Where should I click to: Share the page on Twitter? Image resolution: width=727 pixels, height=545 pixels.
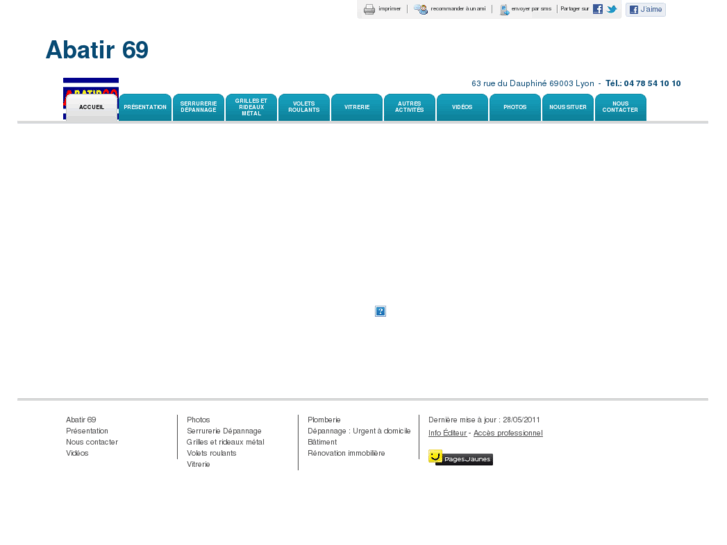point(612,9)
